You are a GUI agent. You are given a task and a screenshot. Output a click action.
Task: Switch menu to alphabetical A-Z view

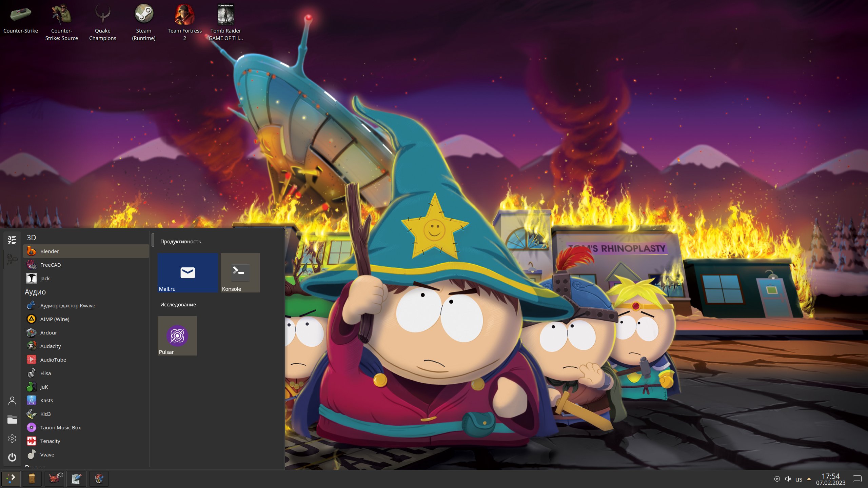[x=12, y=240]
